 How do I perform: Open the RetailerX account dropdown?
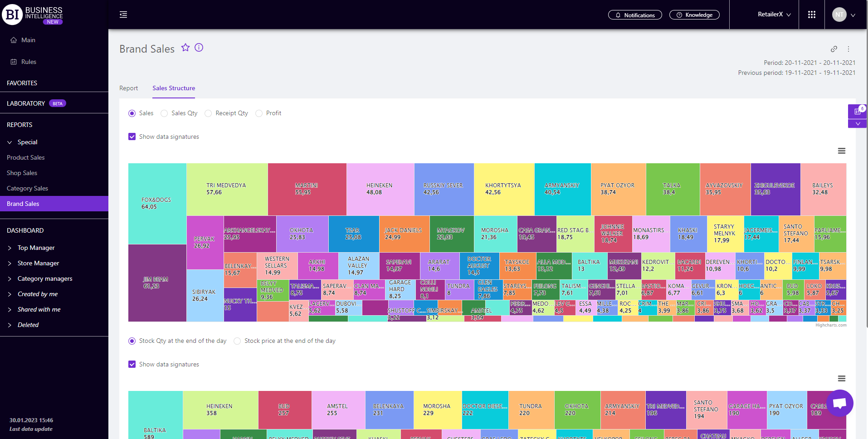coord(774,15)
